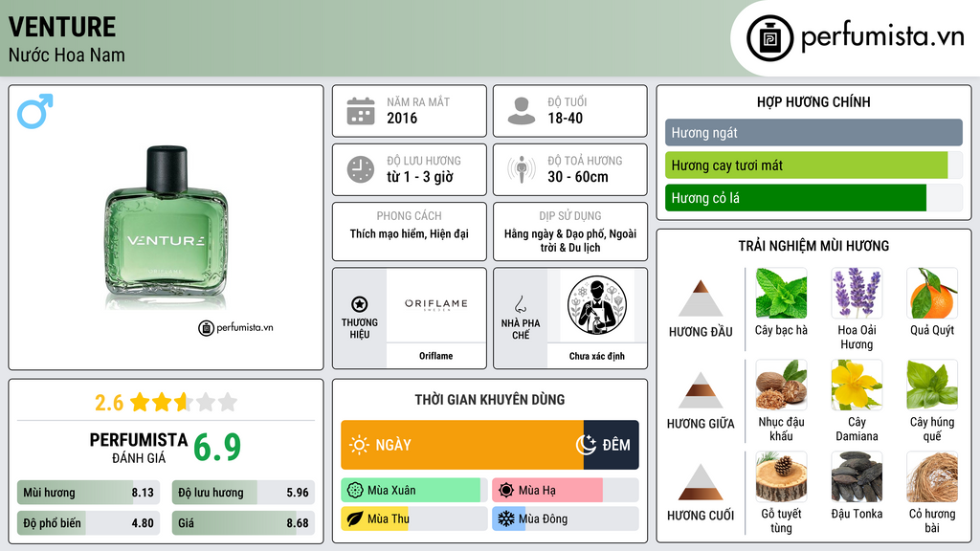Click the Mùi hương 8.13 score bar

point(89,493)
